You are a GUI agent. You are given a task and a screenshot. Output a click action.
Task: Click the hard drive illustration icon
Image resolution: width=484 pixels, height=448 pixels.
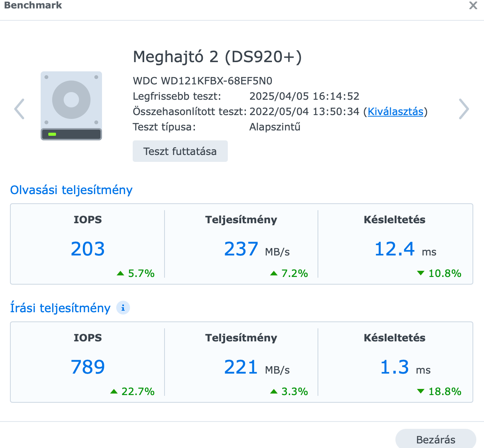(x=71, y=106)
